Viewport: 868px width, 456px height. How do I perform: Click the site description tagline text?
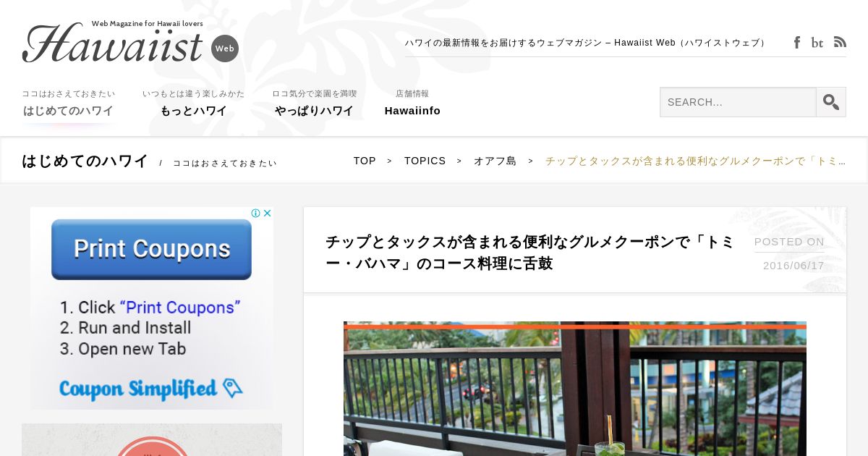pyautogui.click(x=585, y=43)
